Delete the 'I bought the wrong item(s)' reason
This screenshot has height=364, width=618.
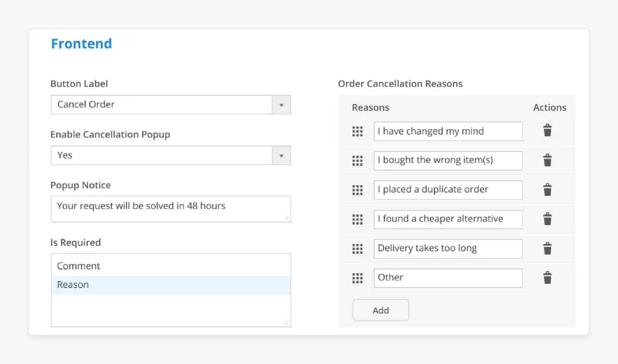tap(547, 160)
